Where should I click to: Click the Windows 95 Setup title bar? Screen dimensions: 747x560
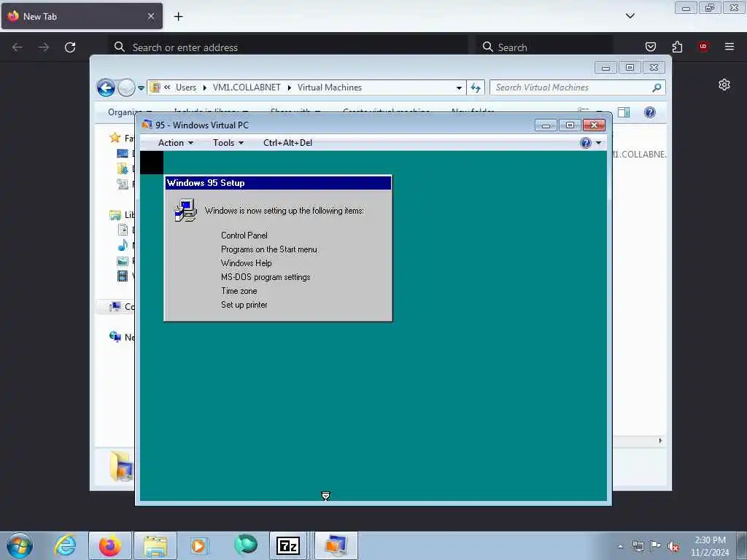pyautogui.click(x=278, y=183)
